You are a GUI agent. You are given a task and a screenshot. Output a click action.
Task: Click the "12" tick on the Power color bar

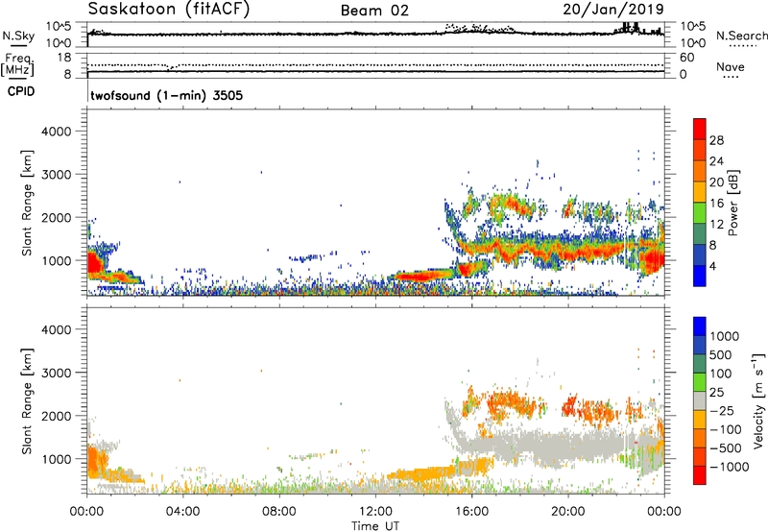pyautogui.click(x=716, y=225)
